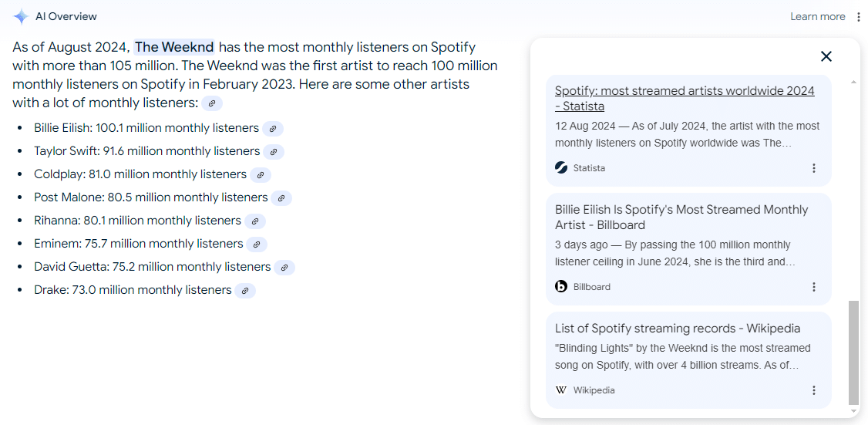The width and height of the screenshot is (868, 425).
Task: Click the highlighted The Weeknd text
Action: coord(174,47)
